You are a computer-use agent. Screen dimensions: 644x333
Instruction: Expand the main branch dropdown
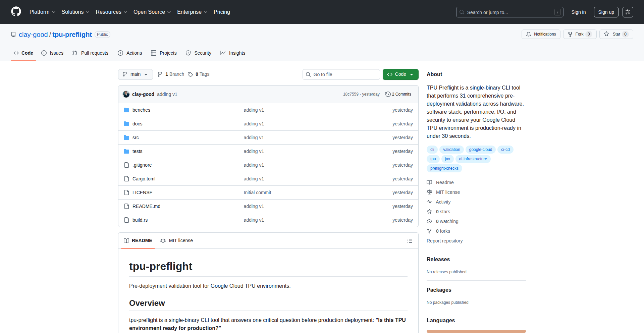click(135, 74)
